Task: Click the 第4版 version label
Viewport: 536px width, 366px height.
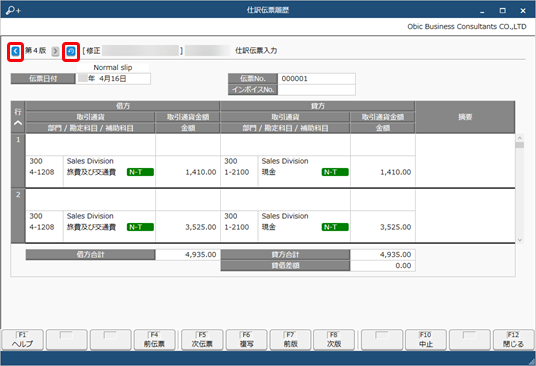Action: 36,51
